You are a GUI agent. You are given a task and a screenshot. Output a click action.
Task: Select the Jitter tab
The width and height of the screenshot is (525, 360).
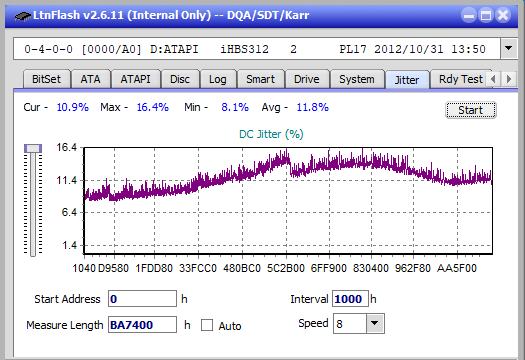click(x=407, y=80)
